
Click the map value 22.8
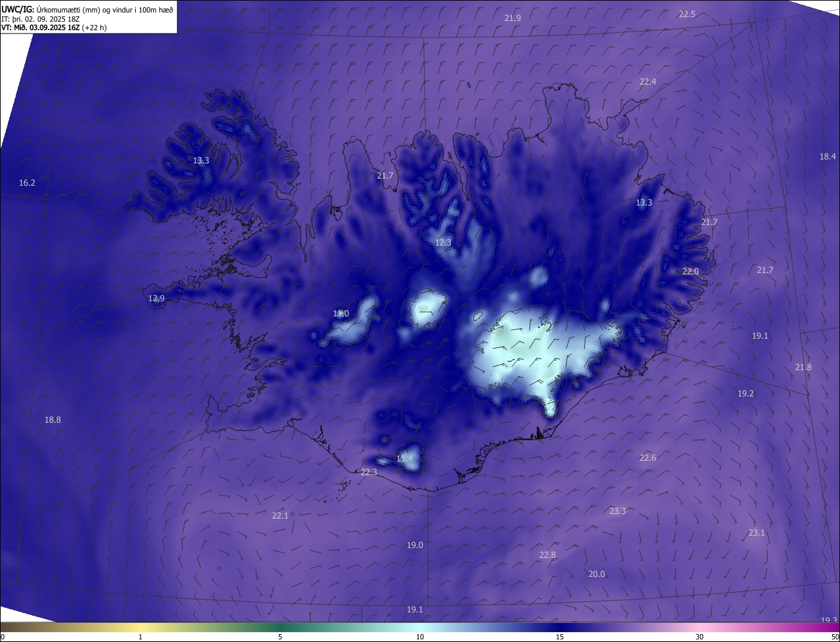click(547, 555)
